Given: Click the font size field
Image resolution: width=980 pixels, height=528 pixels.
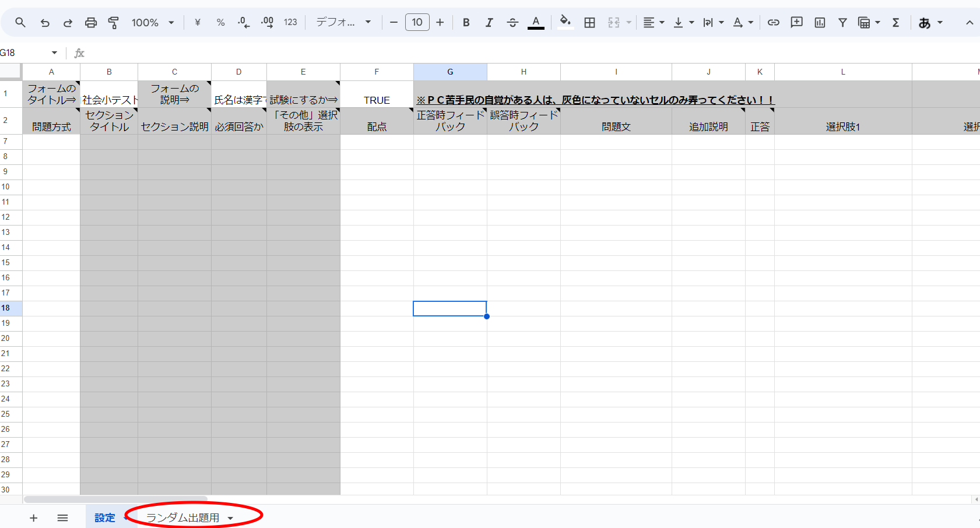Looking at the screenshot, I should click(x=417, y=22).
